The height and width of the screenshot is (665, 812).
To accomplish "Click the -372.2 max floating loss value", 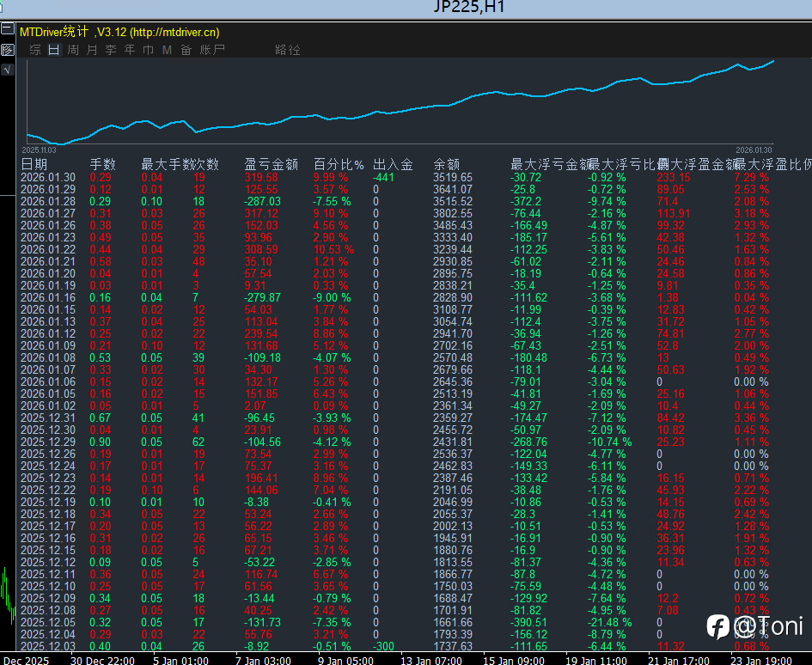I will [526, 201].
